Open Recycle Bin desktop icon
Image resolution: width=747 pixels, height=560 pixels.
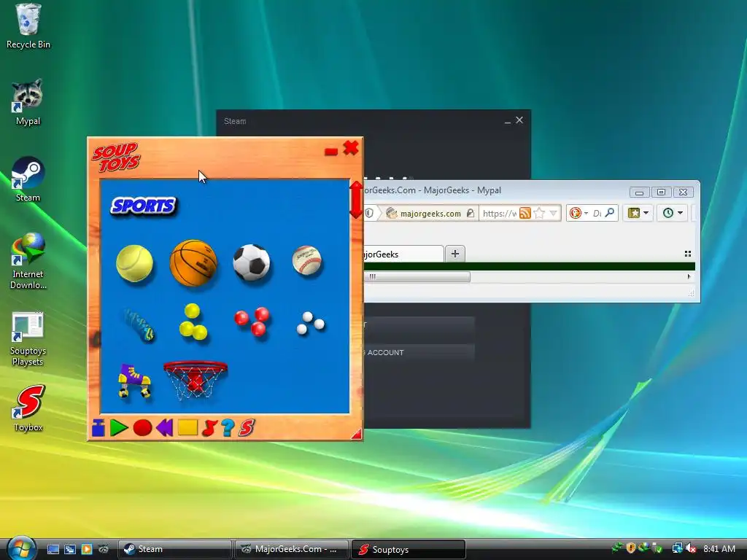coord(28,26)
